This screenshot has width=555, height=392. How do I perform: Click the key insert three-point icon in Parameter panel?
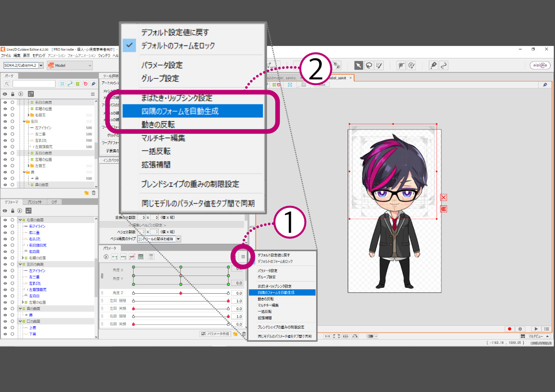tap(124, 256)
